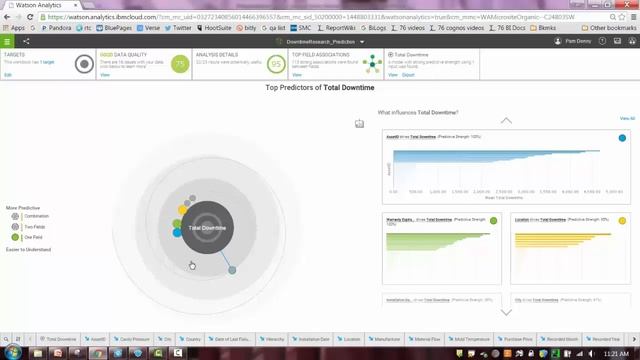Open the HootSuite bookmark

(214, 28)
